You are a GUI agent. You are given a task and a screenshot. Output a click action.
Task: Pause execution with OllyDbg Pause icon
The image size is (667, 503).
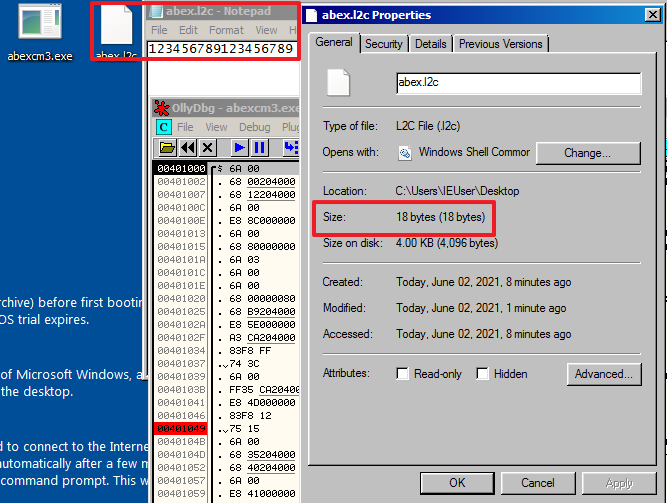[259, 148]
